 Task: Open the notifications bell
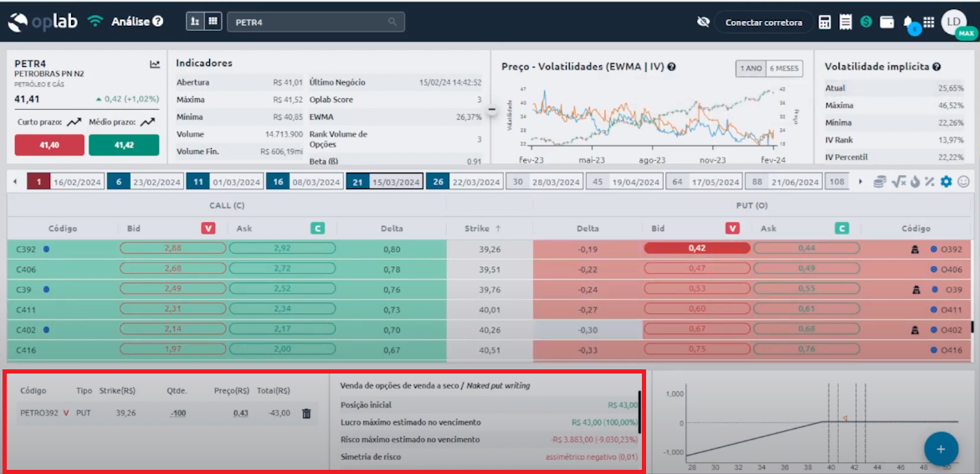coord(910,23)
